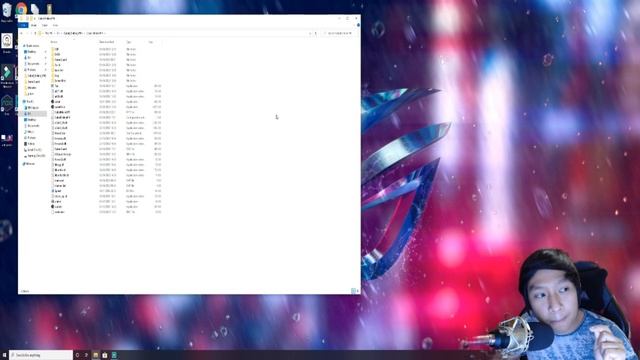Switch to Details view via status bar icon
640x360 pixels.
point(353,291)
